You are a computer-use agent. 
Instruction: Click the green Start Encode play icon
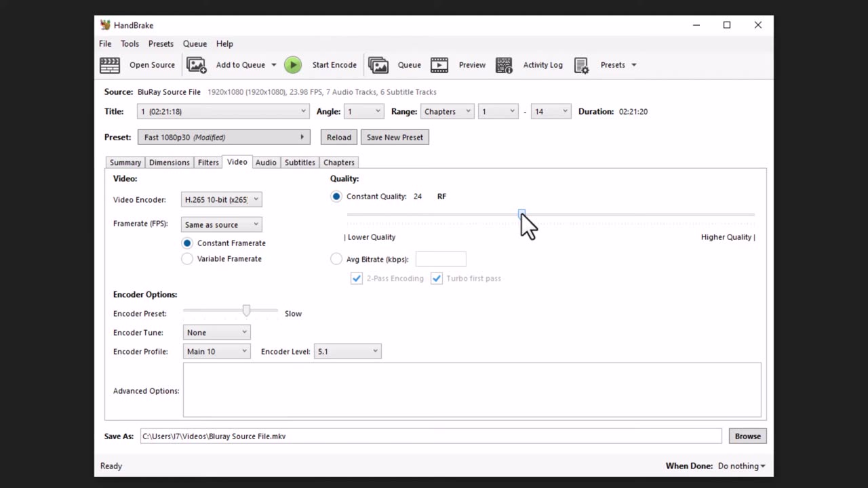tap(293, 65)
